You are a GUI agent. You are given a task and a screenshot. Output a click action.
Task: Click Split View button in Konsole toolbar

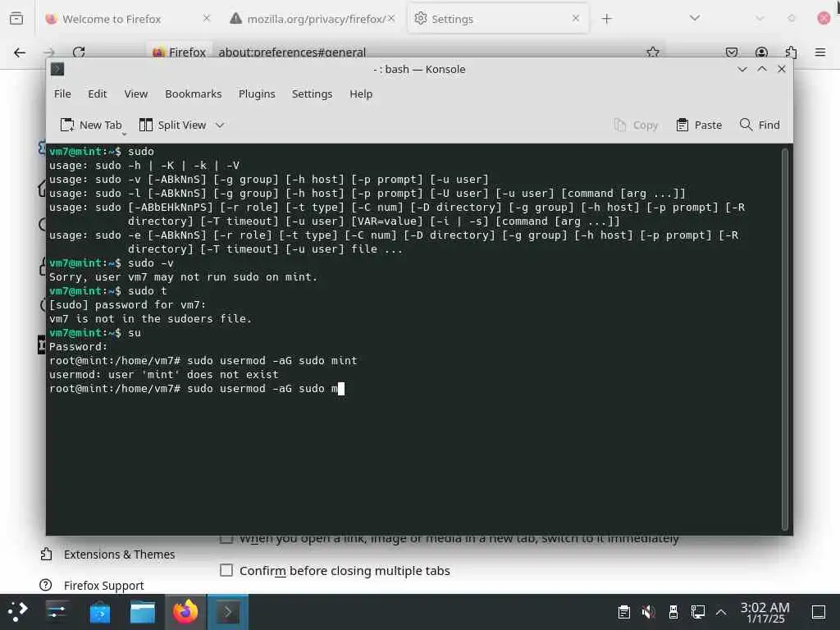[x=172, y=125]
